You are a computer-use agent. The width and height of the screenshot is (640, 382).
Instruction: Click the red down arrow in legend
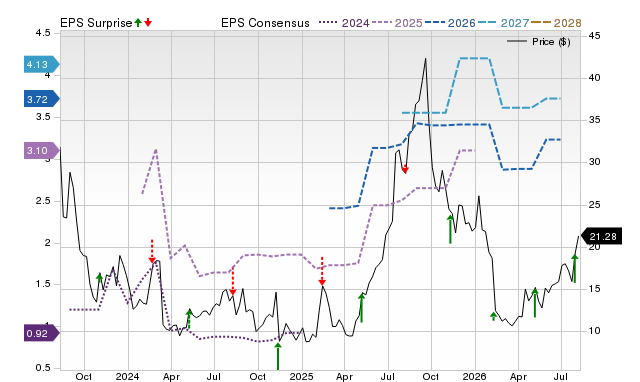(x=148, y=22)
